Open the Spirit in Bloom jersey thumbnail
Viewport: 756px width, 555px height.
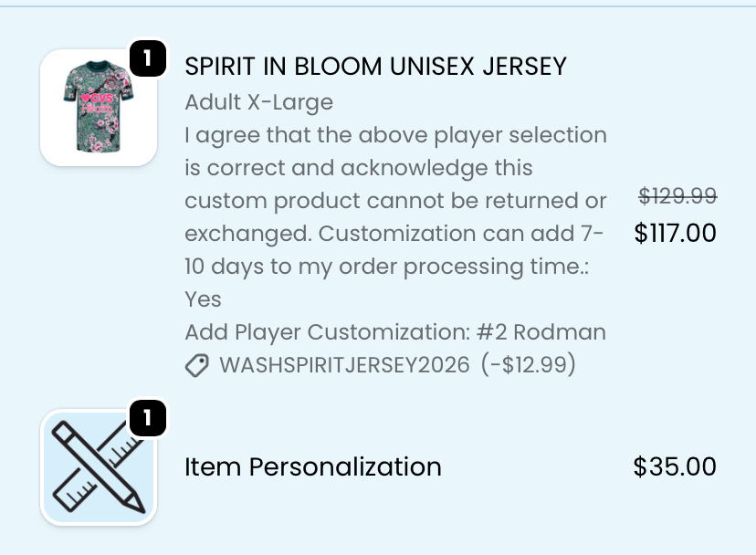click(x=99, y=108)
